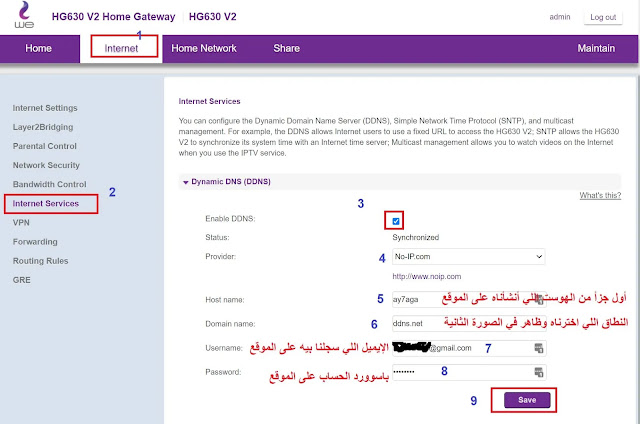Image resolution: width=640 pixels, height=424 pixels.
Task: Click the Internet Services heading
Action: click(x=209, y=101)
